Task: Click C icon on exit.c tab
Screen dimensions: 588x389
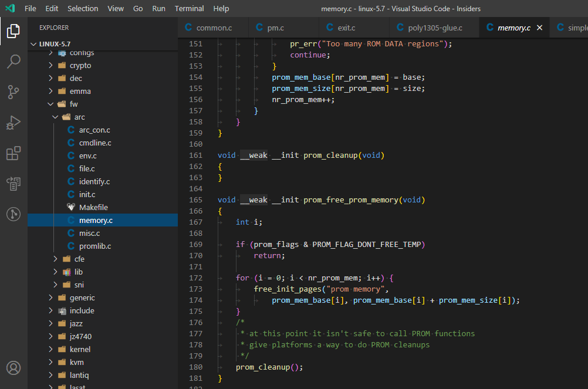Action: (330, 28)
